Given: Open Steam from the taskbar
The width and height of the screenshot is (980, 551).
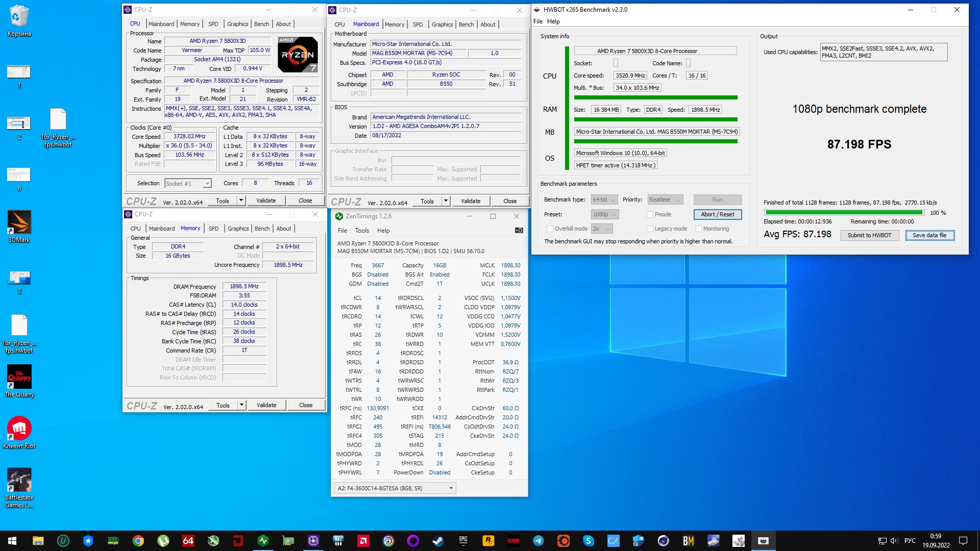Looking at the screenshot, I should click(x=438, y=541).
